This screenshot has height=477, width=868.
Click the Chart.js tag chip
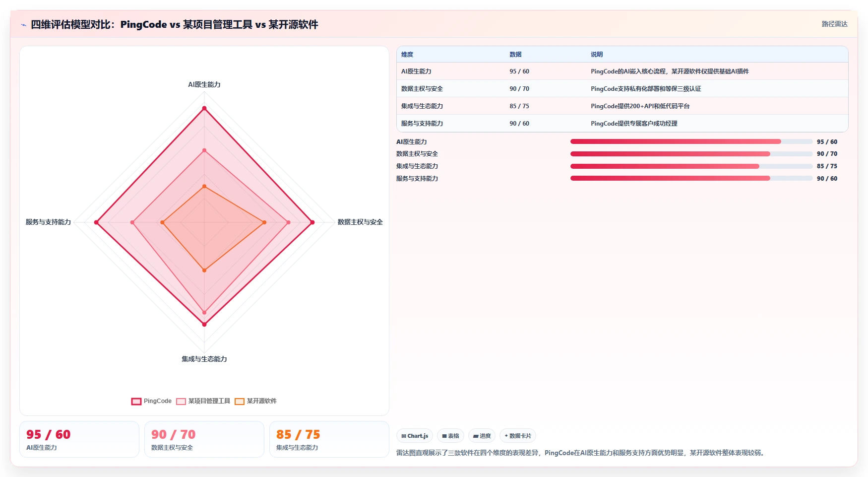(415, 436)
